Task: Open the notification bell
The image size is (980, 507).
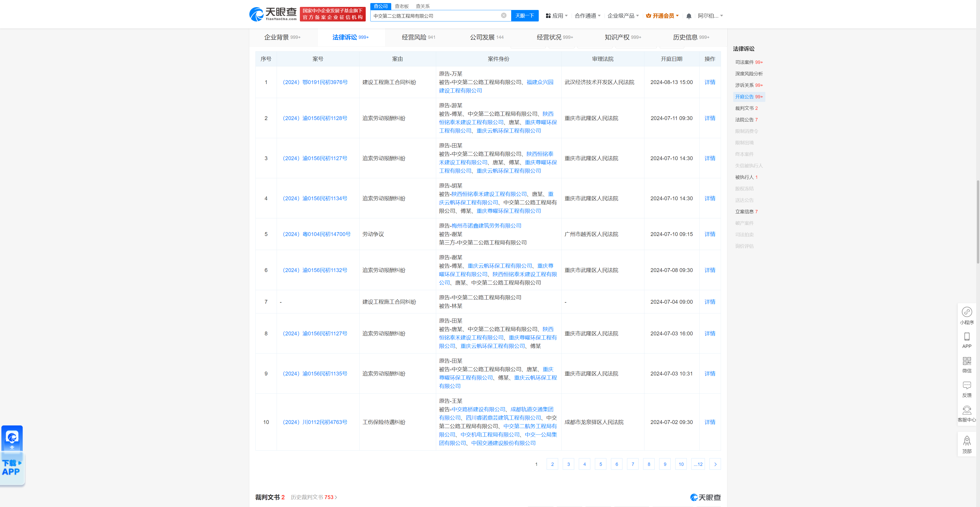Action: (x=689, y=16)
